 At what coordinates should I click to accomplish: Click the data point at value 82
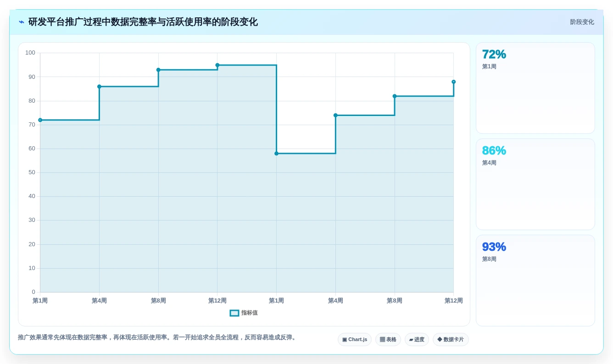[x=395, y=96]
